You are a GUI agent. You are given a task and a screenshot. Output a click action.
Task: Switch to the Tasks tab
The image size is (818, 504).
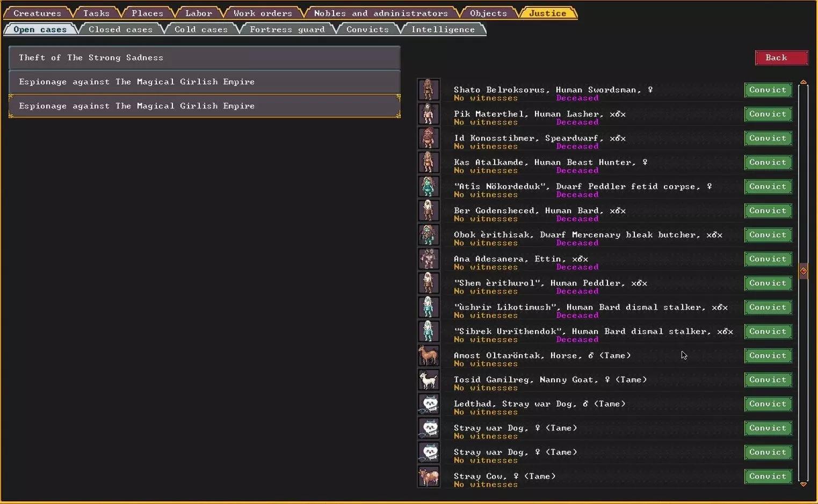97,13
